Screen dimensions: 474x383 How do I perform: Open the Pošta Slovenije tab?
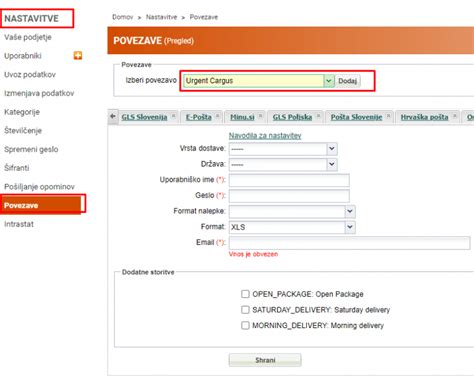[x=356, y=117]
